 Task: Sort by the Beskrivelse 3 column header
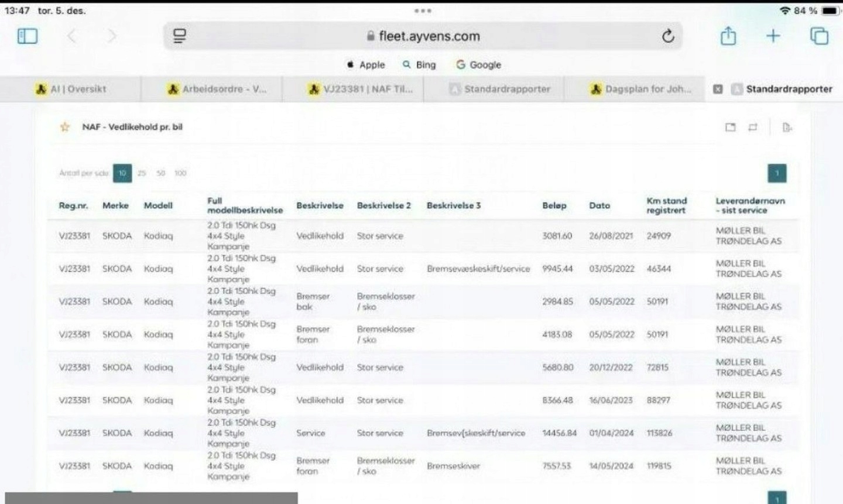click(x=454, y=205)
